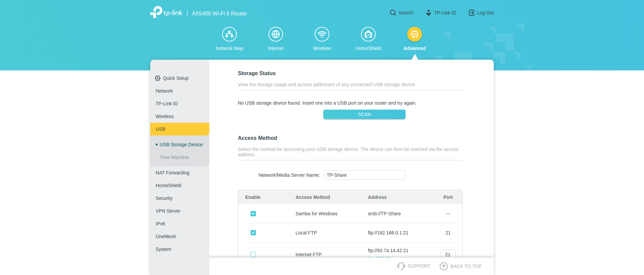Expand the Security sidebar section
644x275 pixels.
pos(164,198)
